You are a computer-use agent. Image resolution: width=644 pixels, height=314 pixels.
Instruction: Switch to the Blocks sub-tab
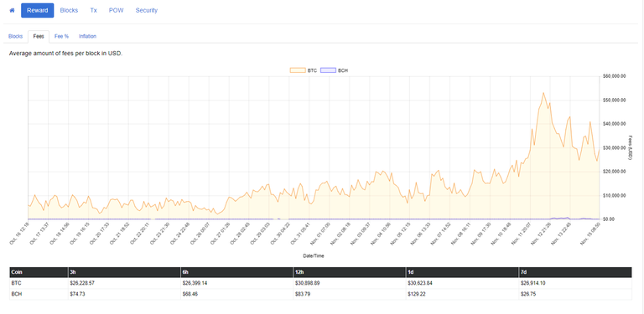pos(16,37)
